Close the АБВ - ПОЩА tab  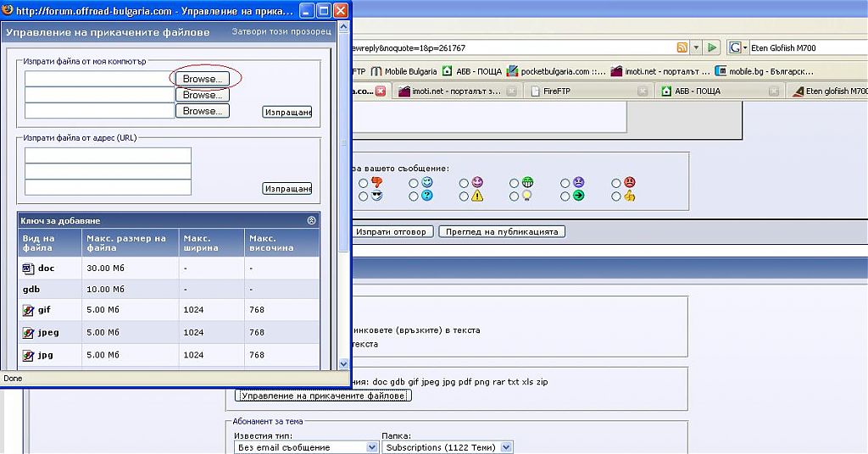(x=775, y=91)
